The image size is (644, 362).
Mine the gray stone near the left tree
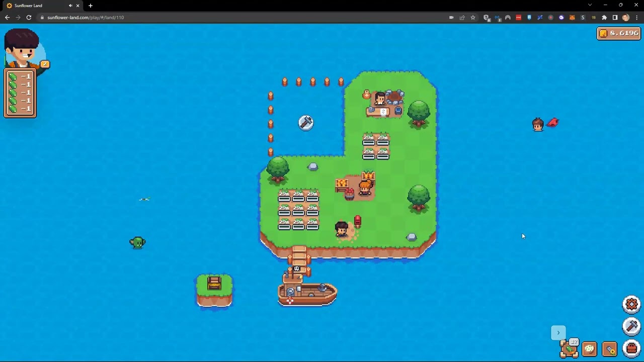pyautogui.click(x=312, y=166)
